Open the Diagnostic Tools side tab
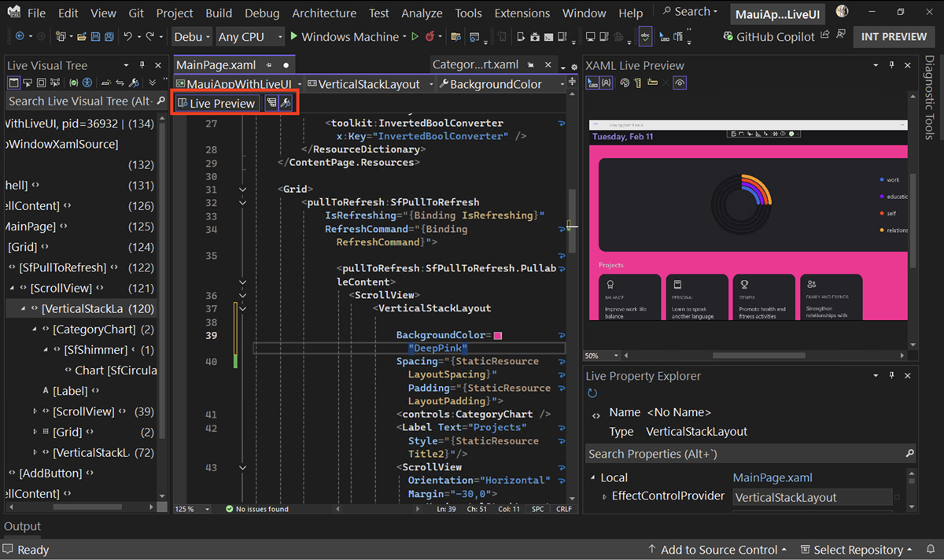Viewport: 944px width, 560px height. coord(930,98)
